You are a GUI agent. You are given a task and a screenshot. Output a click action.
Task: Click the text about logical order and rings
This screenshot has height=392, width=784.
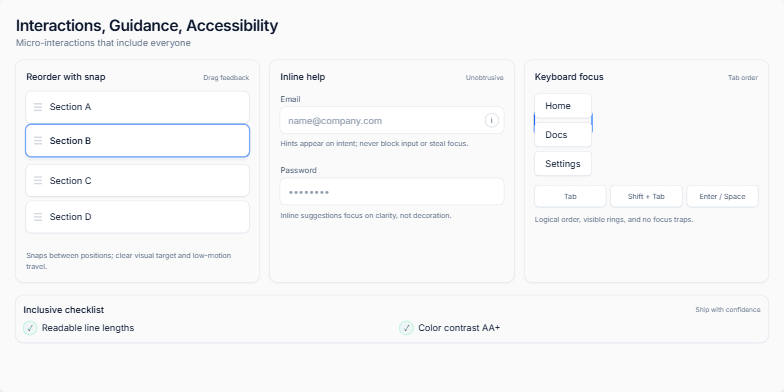click(614, 220)
